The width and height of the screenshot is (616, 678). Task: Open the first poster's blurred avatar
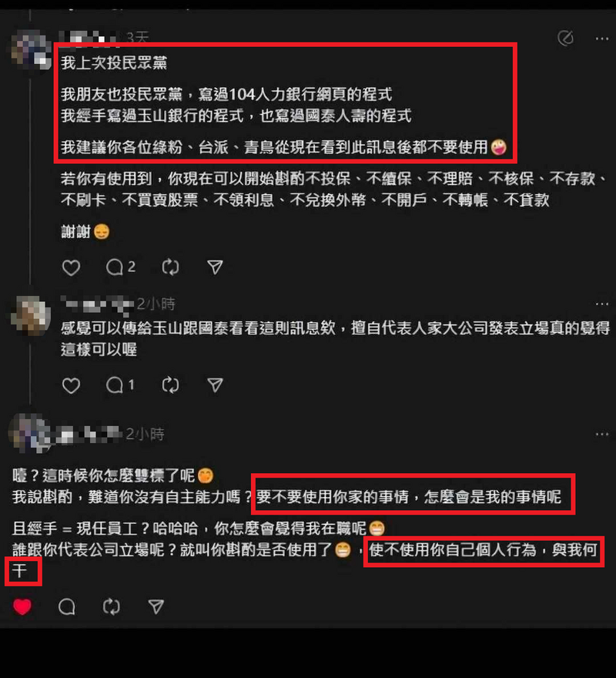coord(29,49)
